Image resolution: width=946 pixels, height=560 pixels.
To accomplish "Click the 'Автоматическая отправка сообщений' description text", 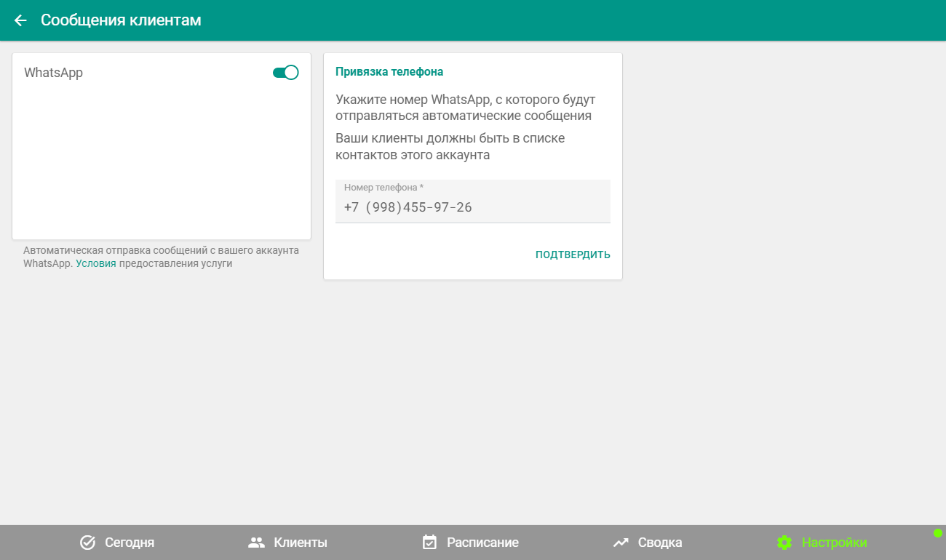I will click(161, 257).
